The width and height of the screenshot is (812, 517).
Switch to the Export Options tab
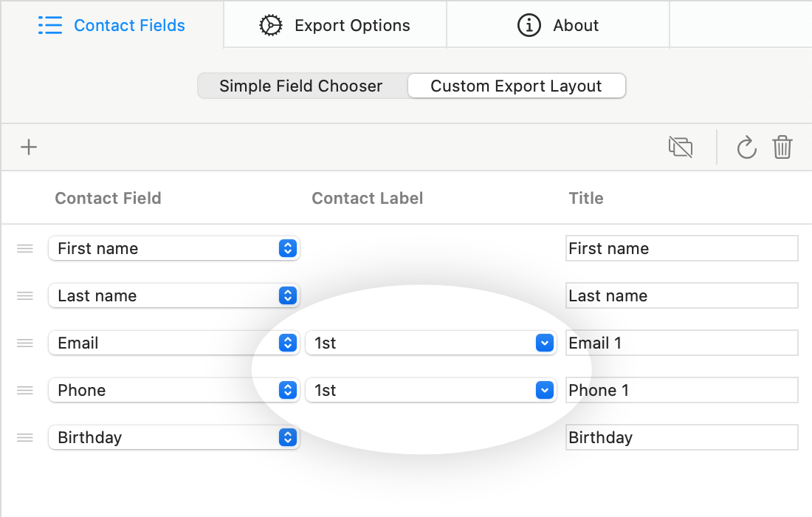pos(335,24)
